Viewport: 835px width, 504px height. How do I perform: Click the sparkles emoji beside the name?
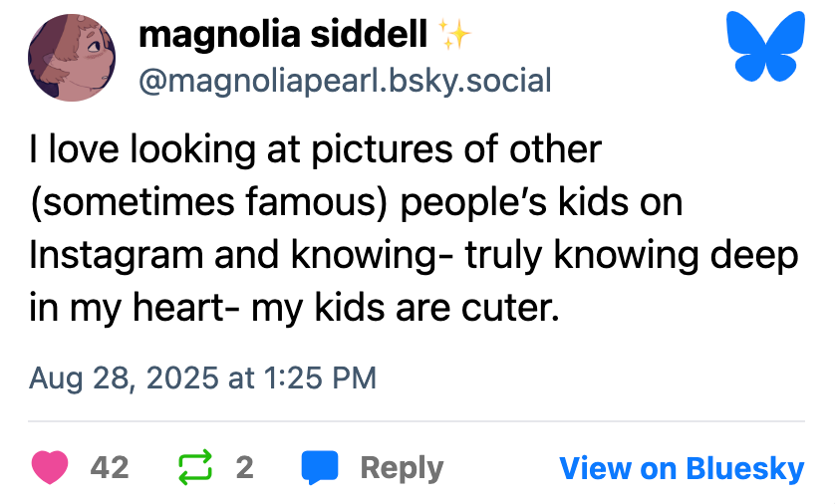tap(454, 37)
